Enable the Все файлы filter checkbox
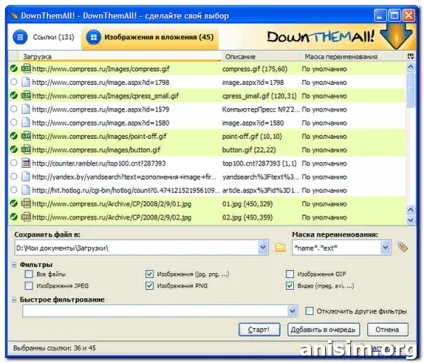This screenshot has width=424, height=363. 29,274
